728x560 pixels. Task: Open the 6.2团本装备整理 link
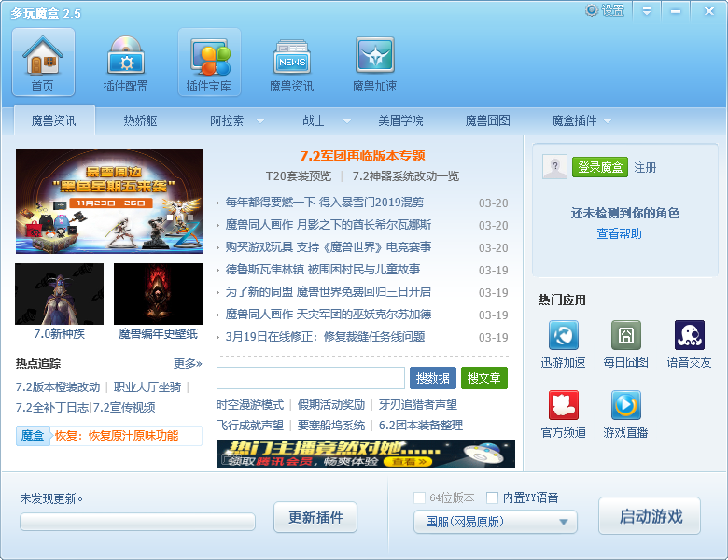(421, 426)
